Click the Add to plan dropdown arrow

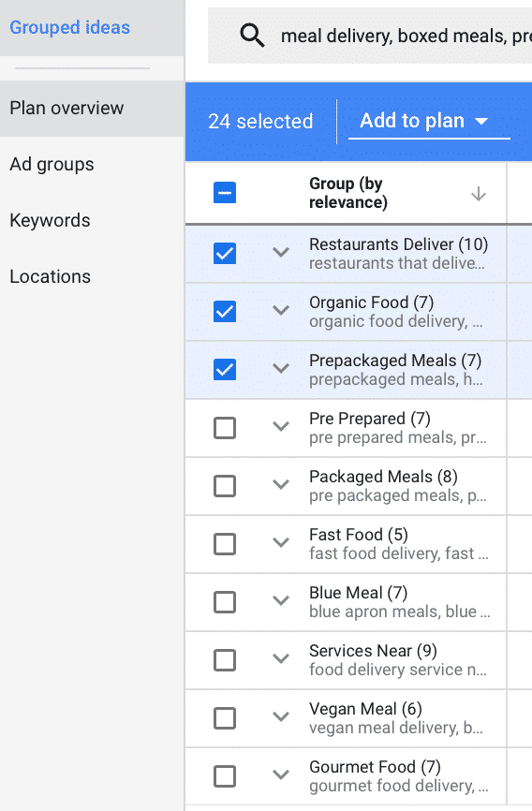pos(481,121)
